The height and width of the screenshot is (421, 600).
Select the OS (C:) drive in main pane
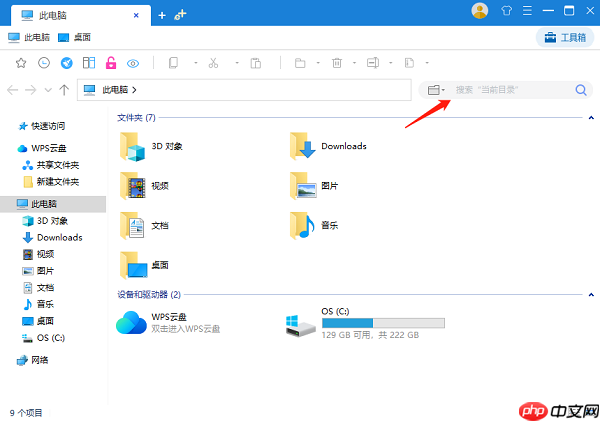365,323
